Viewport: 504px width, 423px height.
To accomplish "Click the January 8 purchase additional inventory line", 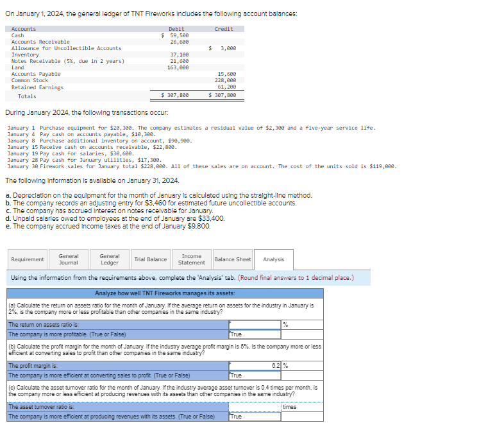I will 99,141.
